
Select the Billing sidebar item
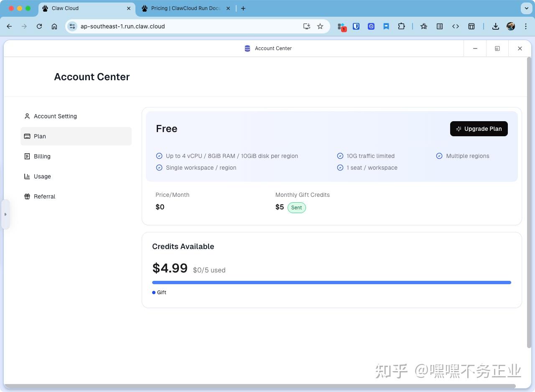(x=76, y=156)
